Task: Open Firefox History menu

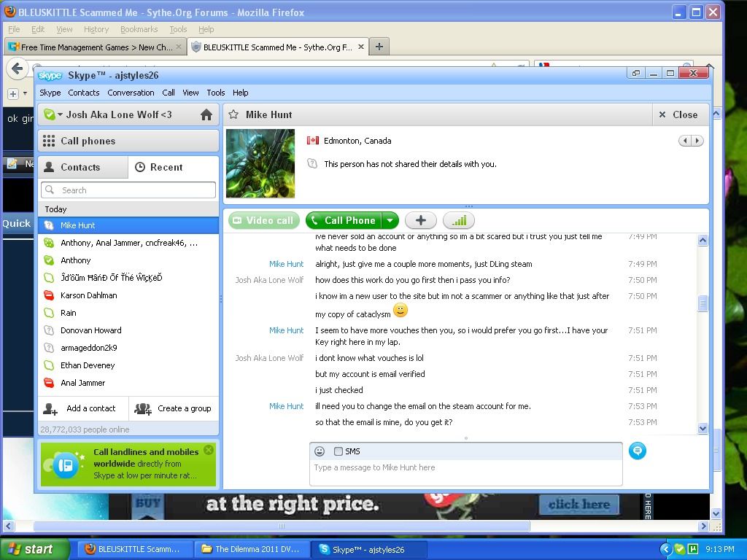Action: point(96,29)
